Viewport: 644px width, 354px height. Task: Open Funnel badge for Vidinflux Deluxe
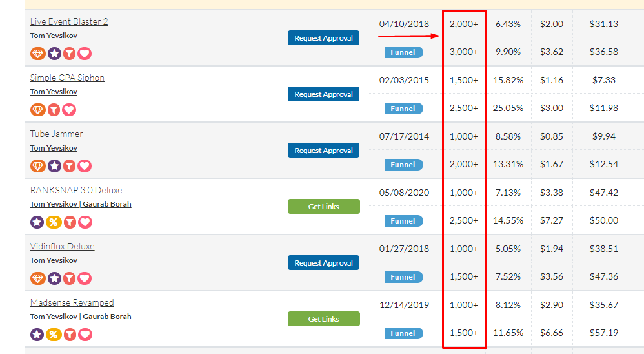(404, 277)
